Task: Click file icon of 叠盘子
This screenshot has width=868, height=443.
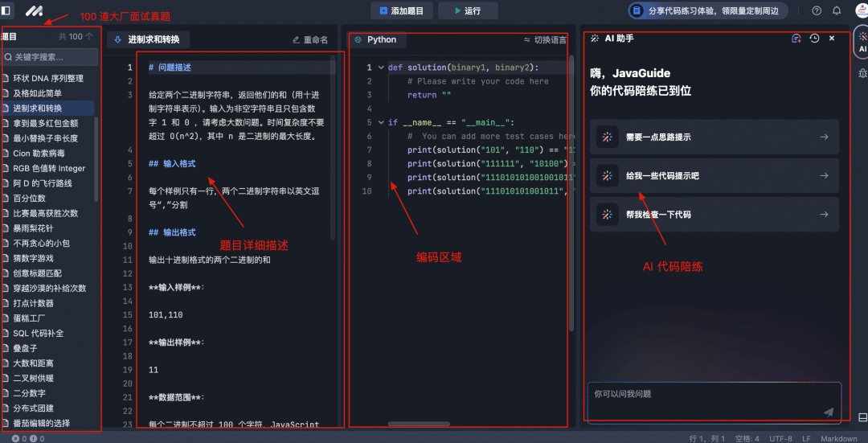Action: [6, 348]
